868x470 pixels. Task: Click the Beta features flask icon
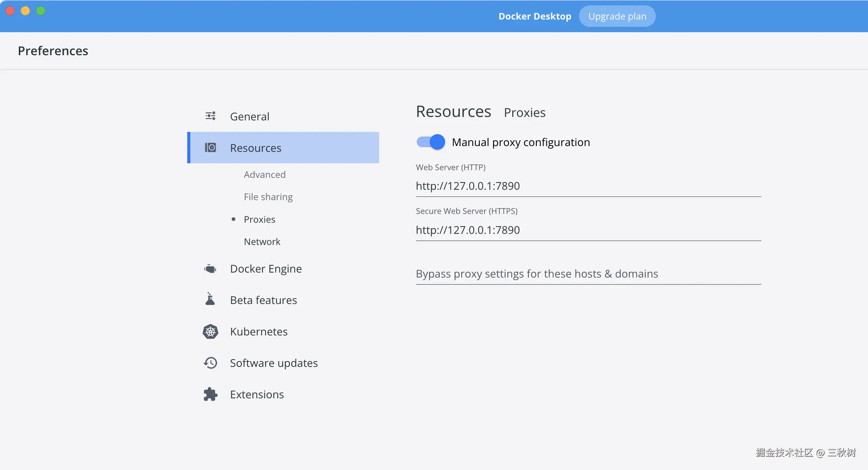(210, 299)
